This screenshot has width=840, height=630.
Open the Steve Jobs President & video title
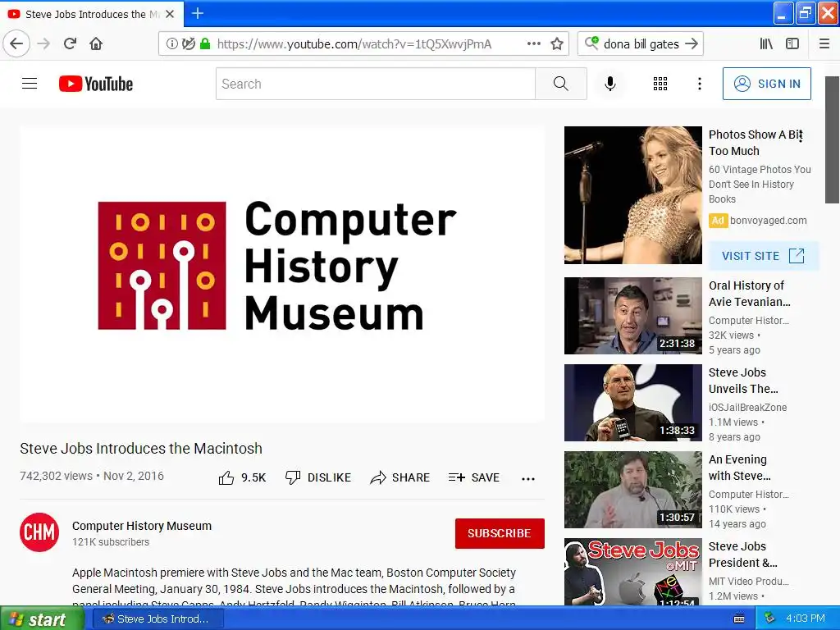[x=743, y=555]
